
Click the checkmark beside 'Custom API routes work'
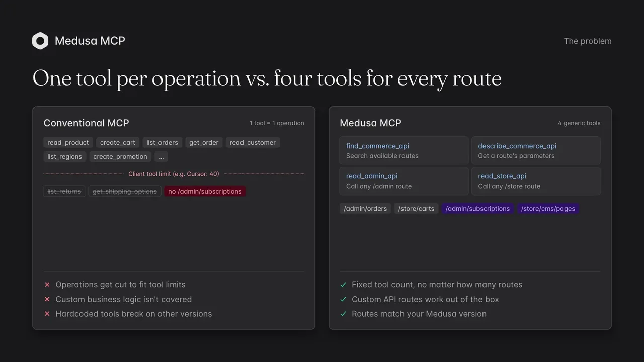(x=343, y=299)
